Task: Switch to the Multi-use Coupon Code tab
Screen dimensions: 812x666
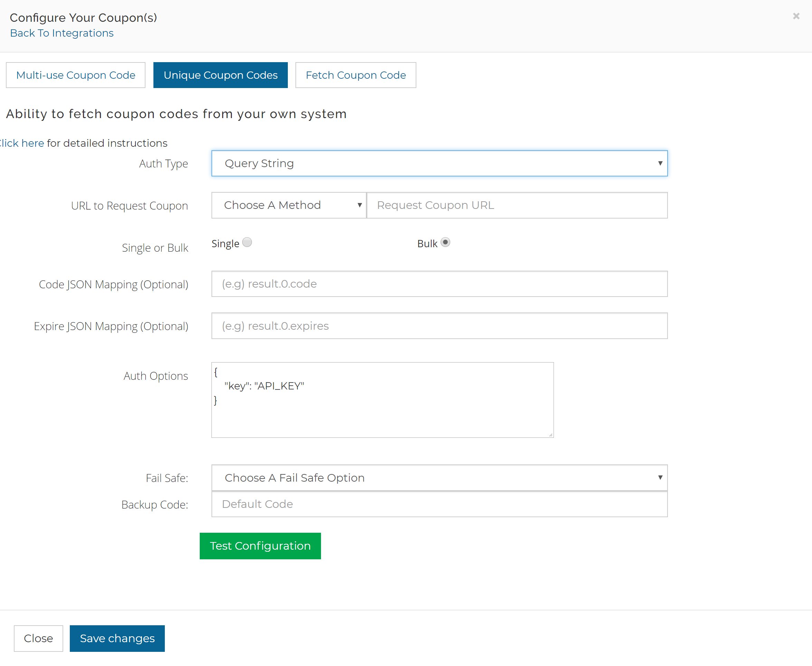Action: coord(75,75)
